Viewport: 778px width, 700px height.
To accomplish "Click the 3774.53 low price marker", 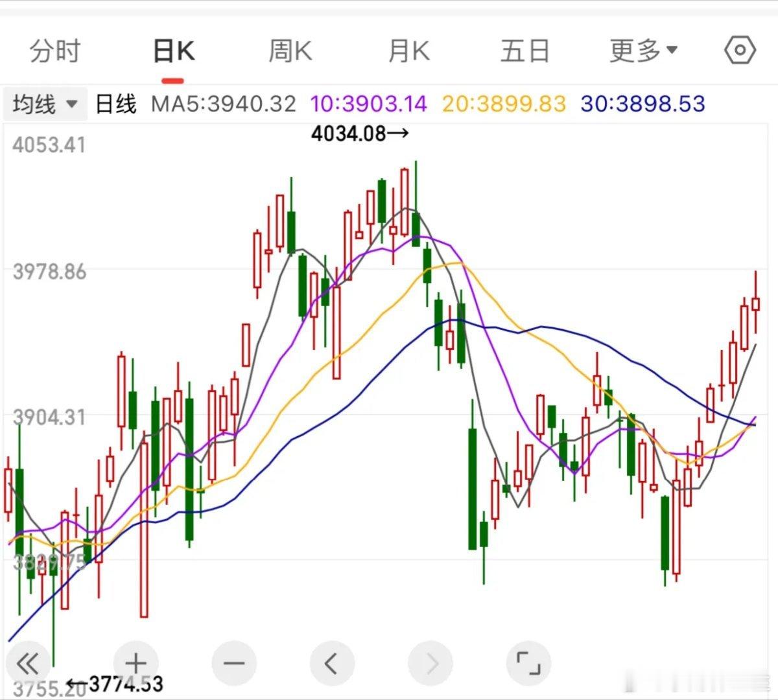I will tap(115, 683).
